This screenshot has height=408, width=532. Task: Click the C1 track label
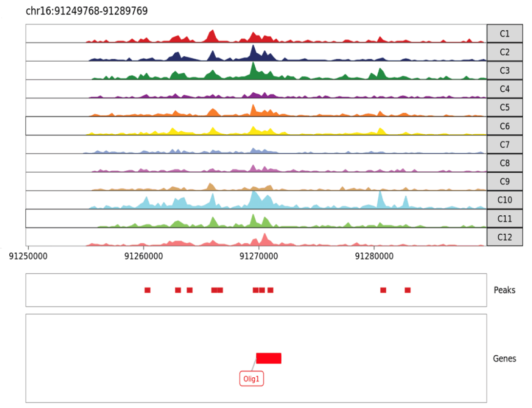coord(505,34)
